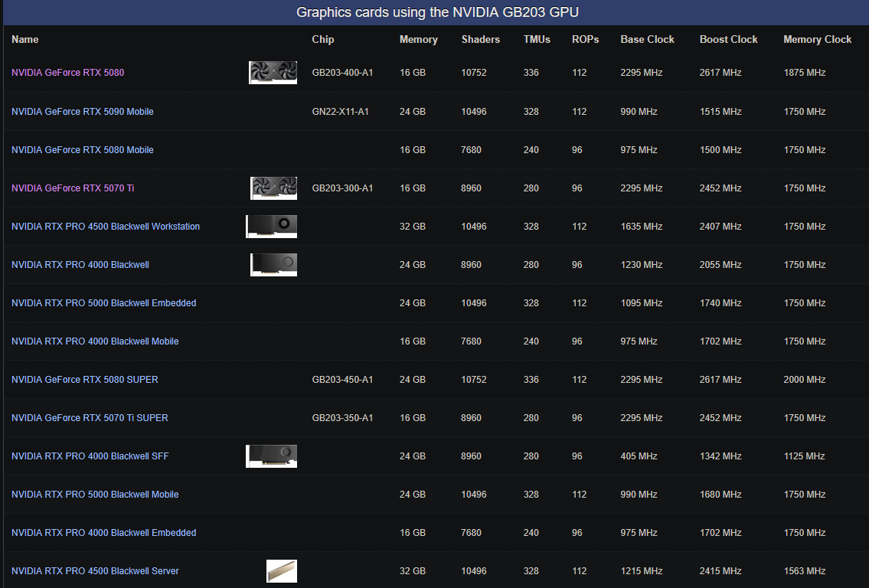Click the Chip column header

tap(322, 39)
